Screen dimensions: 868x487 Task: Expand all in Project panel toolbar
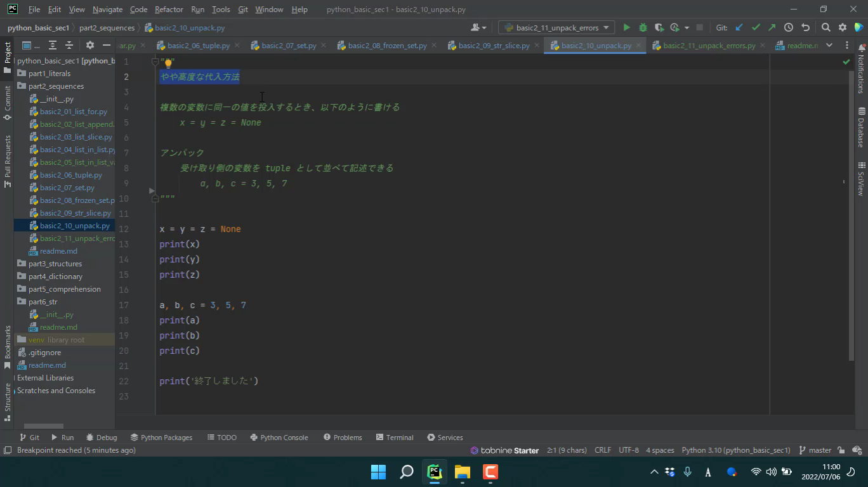coord(53,45)
